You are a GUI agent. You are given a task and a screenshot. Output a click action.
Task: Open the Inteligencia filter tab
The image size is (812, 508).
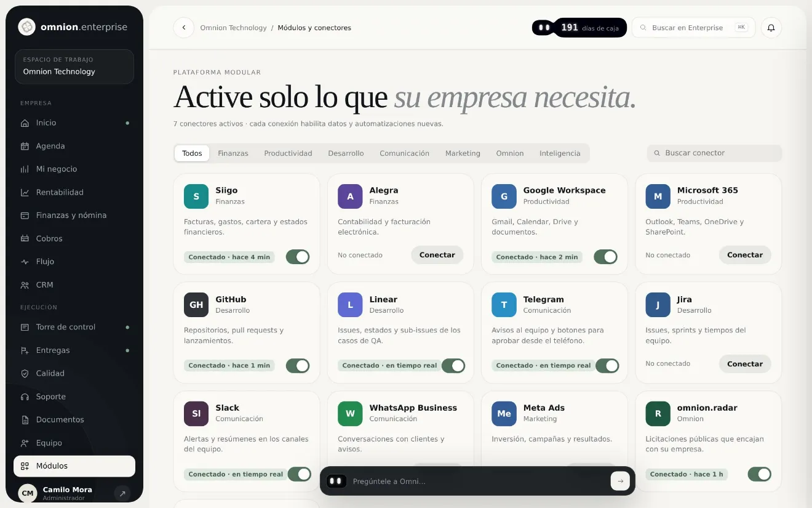click(x=560, y=153)
